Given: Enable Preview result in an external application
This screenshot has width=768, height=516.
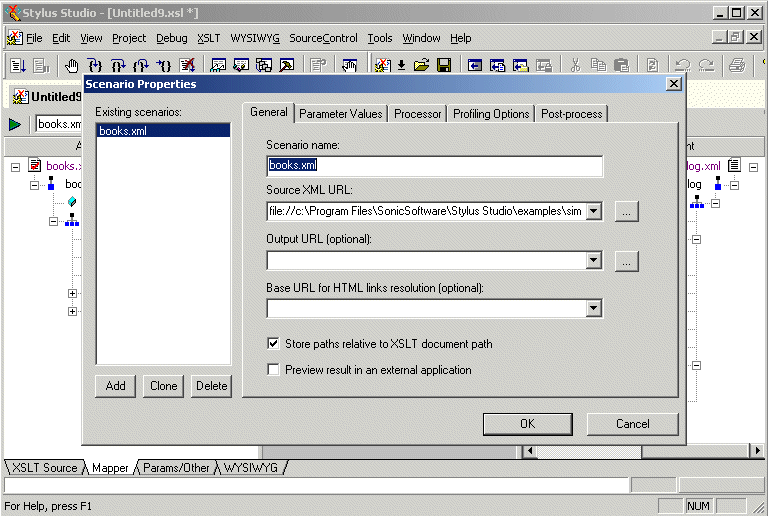Looking at the screenshot, I should click(273, 369).
